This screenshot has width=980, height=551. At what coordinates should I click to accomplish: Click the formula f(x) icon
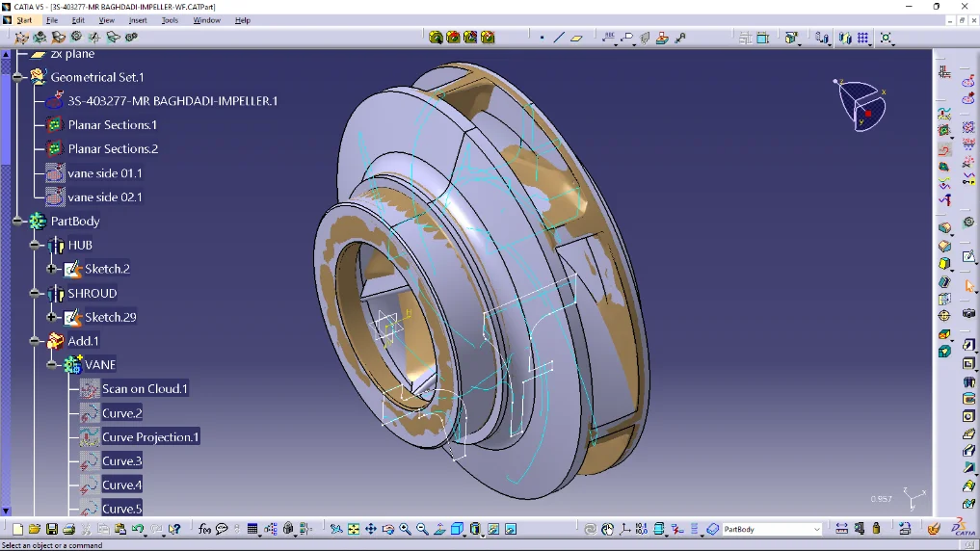point(204,529)
